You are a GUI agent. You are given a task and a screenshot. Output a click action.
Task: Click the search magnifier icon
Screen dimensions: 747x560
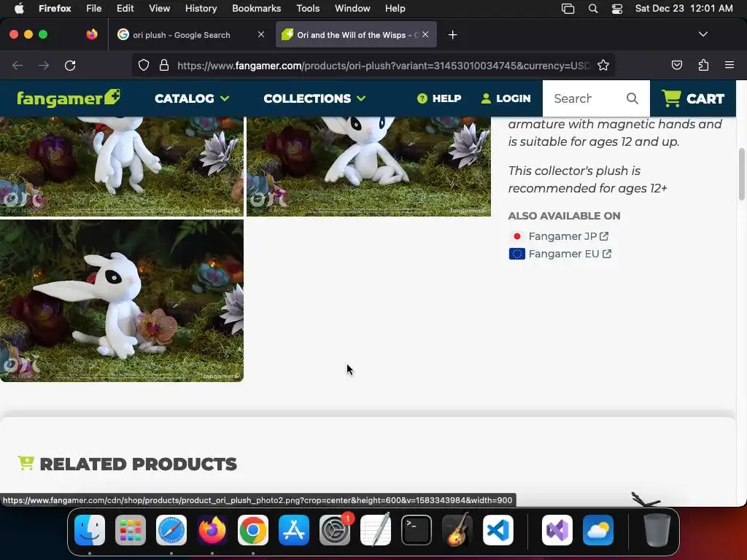(632, 98)
